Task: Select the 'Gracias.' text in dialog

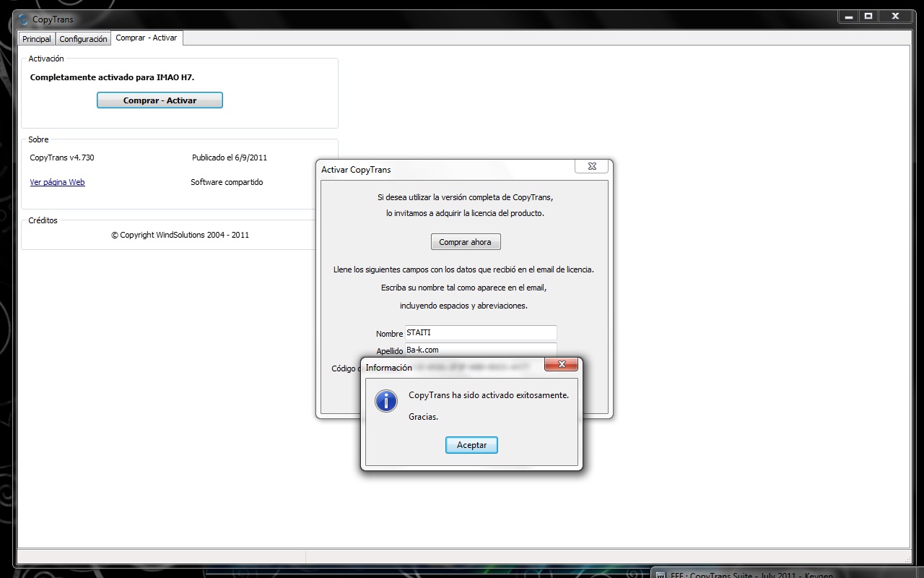Action: point(423,417)
